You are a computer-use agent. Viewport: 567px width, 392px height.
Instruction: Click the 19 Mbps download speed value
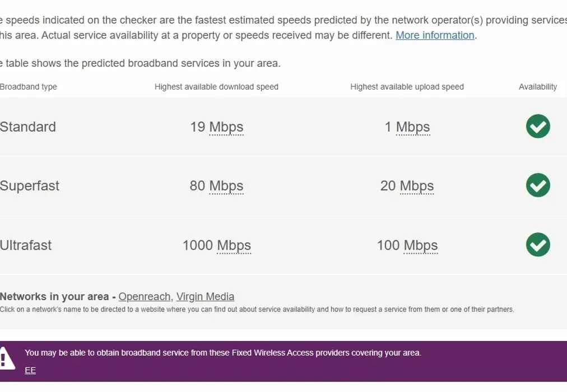point(216,127)
